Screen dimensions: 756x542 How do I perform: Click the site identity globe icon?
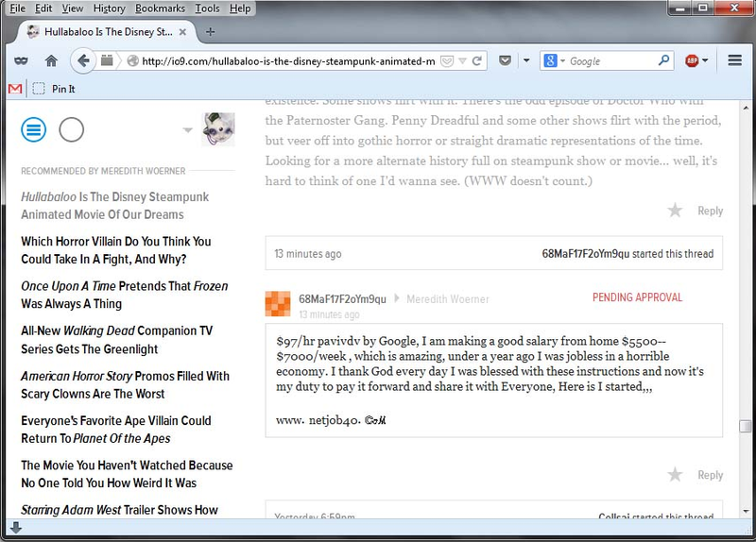(133, 60)
